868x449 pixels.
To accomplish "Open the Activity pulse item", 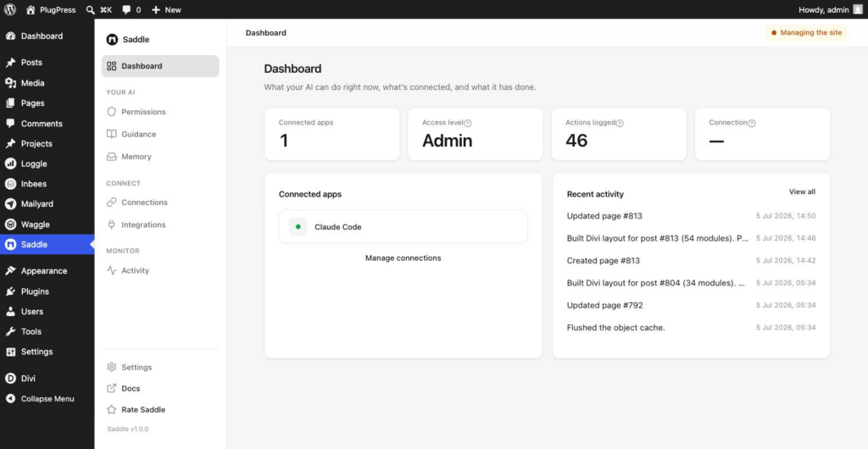I will click(x=160, y=270).
